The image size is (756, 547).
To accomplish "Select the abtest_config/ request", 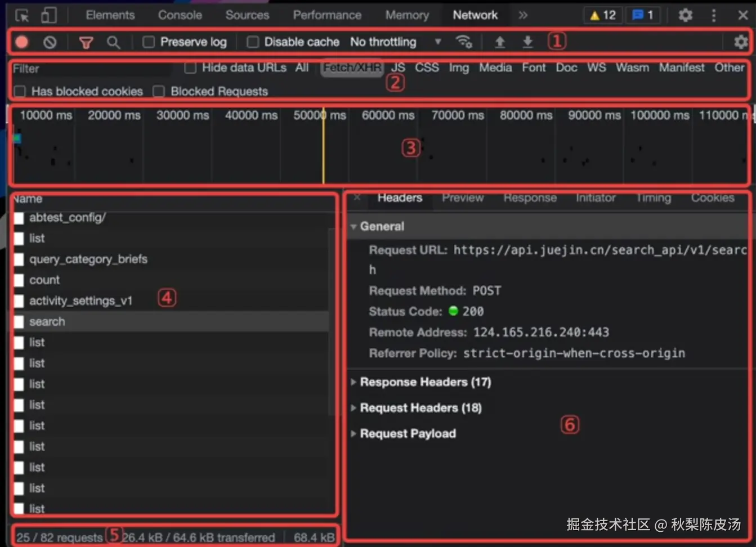I will click(170, 217).
